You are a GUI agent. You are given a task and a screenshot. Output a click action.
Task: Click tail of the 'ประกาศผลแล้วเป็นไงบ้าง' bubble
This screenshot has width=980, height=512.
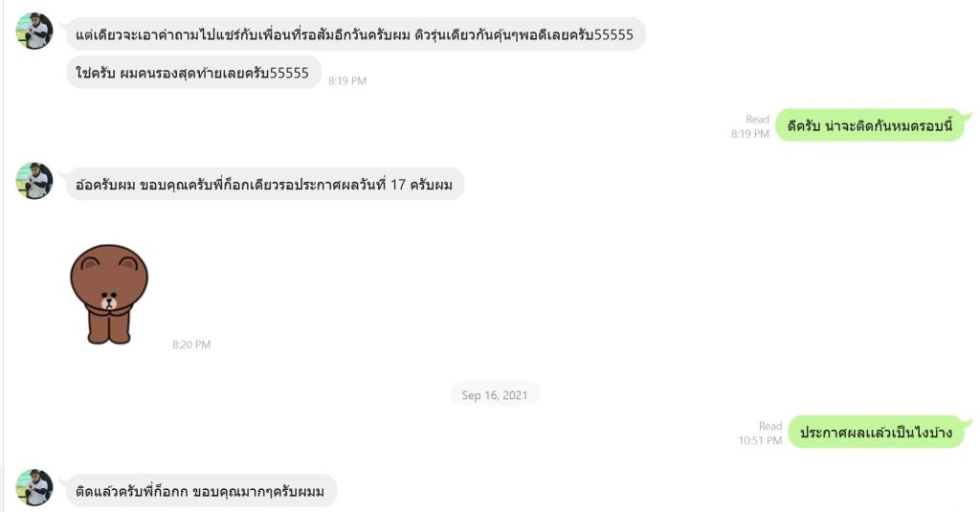pos(969,425)
